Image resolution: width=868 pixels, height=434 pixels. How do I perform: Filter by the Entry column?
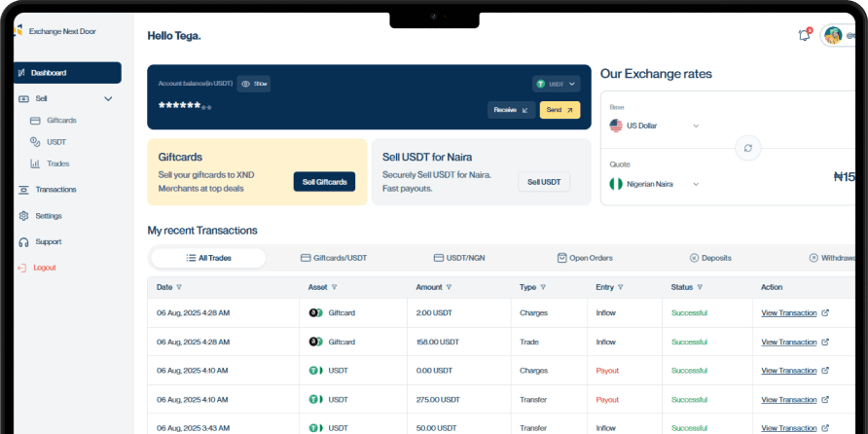621,287
